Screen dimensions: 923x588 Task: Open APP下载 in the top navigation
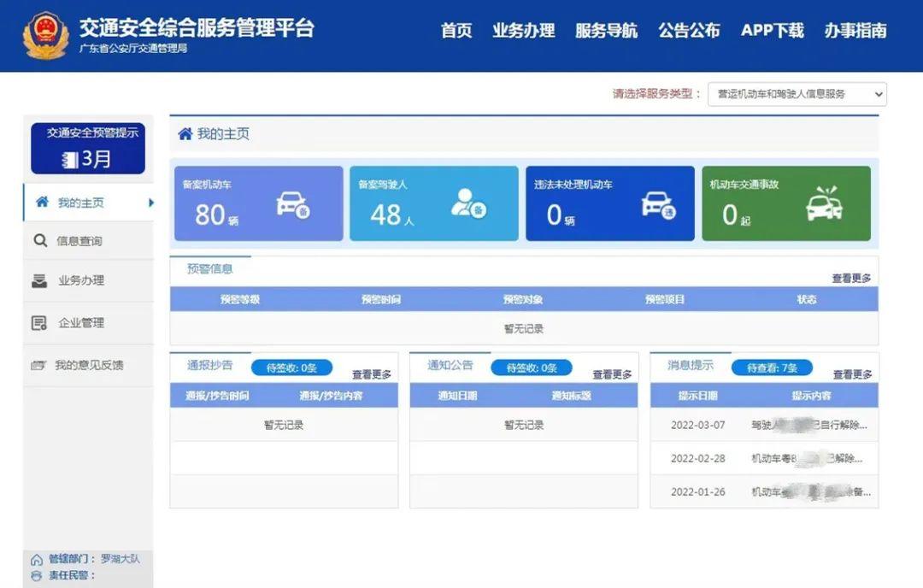click(x=772, y=31)
